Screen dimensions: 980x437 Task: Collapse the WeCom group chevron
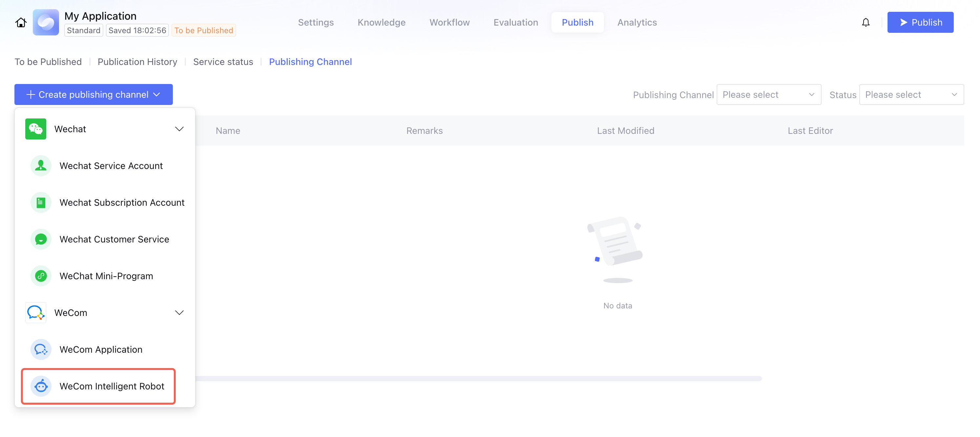[179, 313]
